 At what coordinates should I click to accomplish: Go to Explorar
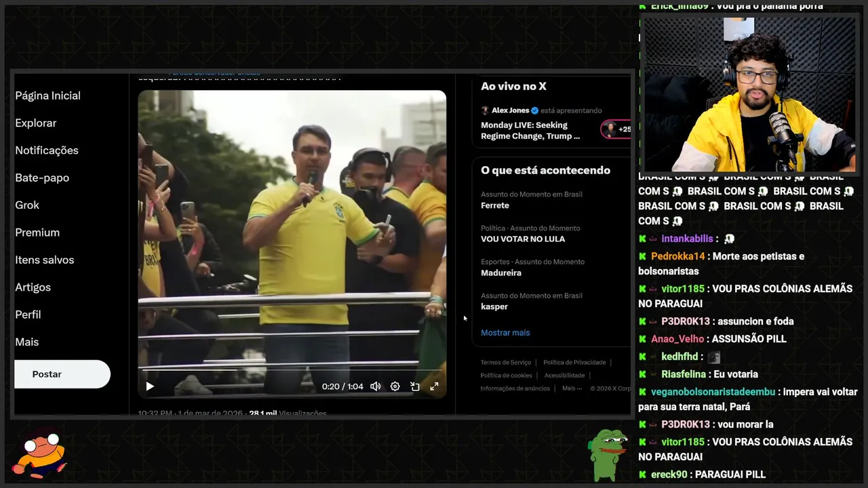coord(36,123)
